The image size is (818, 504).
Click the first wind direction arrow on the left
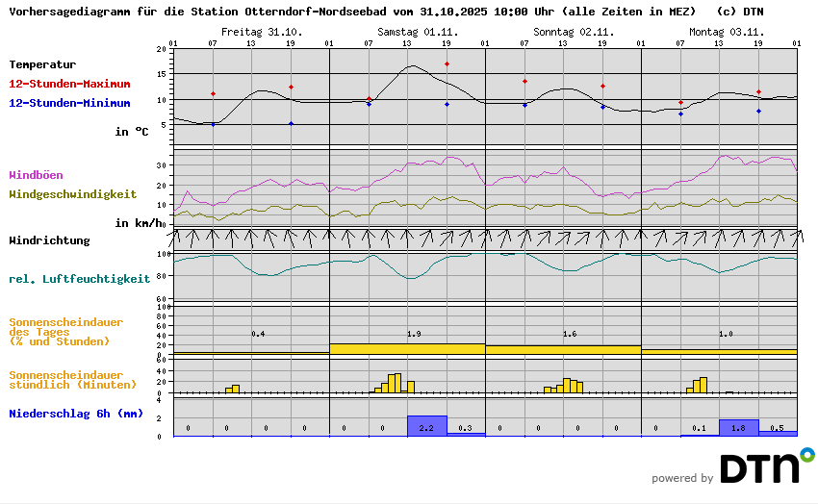180,236
